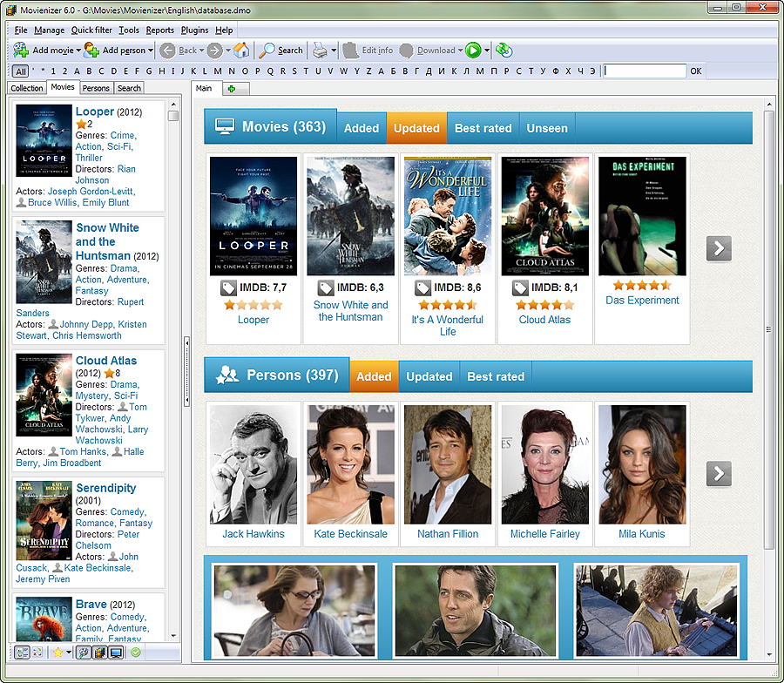Toggle thumbnail view in the bottom bar
Viewport: 784px width, 683px height.
tap(37, 652)
